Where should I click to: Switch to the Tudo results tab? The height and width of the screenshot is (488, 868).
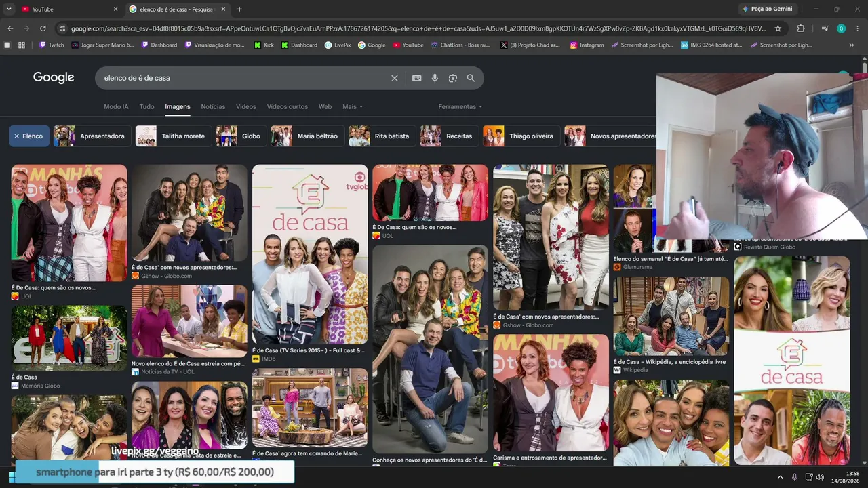click(146, 106)
